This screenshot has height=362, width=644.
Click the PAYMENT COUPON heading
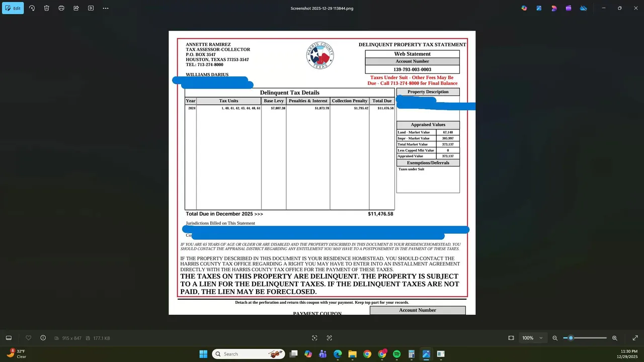coord(317,313)
